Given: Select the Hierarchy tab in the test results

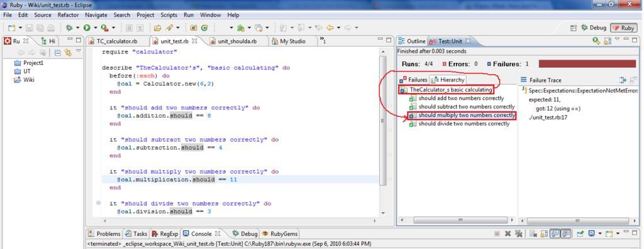Looking at the screenshot, I should [x=448, y=80].
